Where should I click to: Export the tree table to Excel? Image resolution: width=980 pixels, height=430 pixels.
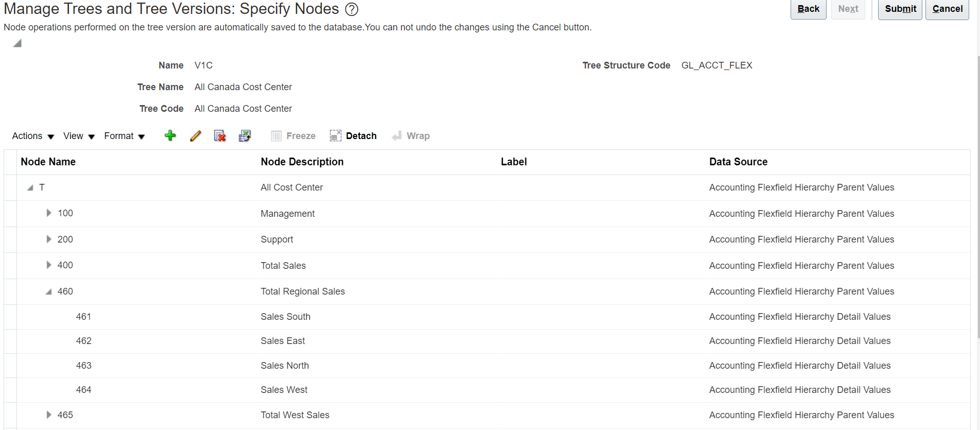(245, 135)
